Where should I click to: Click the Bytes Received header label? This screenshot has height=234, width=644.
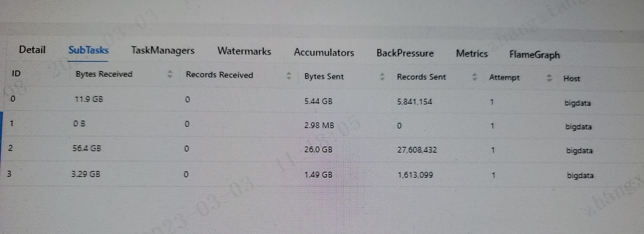(x=104, y=74)
